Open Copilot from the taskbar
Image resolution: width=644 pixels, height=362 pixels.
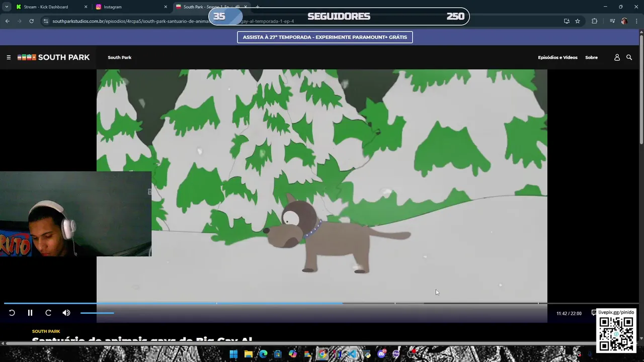[293, 354]
